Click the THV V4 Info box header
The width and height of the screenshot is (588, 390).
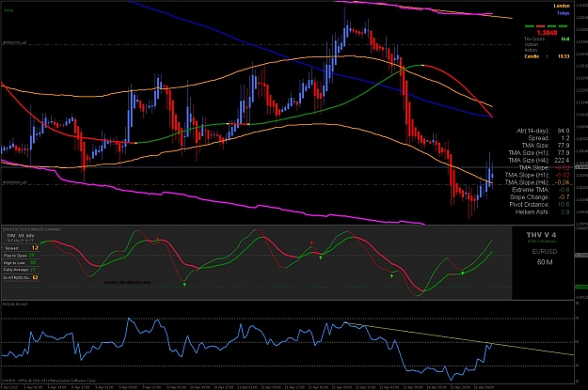point(21,237)
